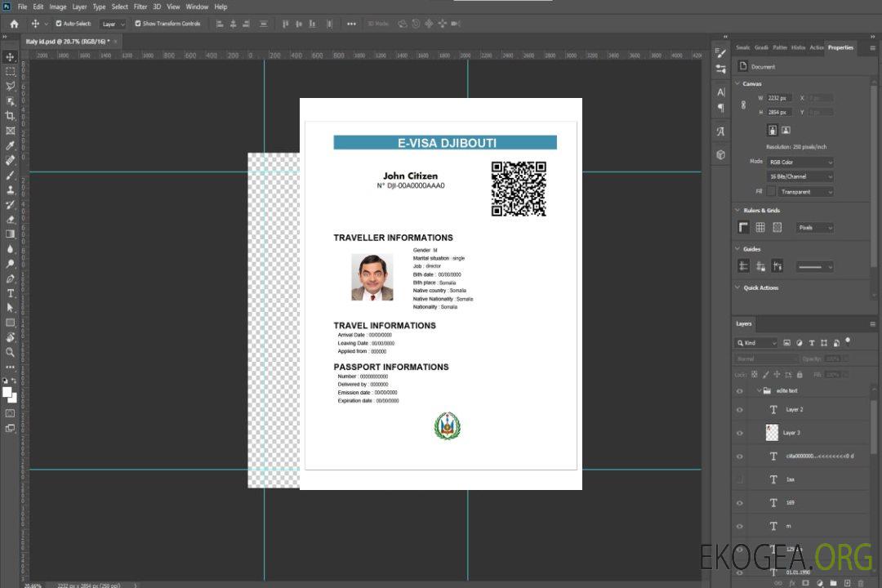Open the Window menu
This screenshot has height=588, width=882.
click(197, 7)
